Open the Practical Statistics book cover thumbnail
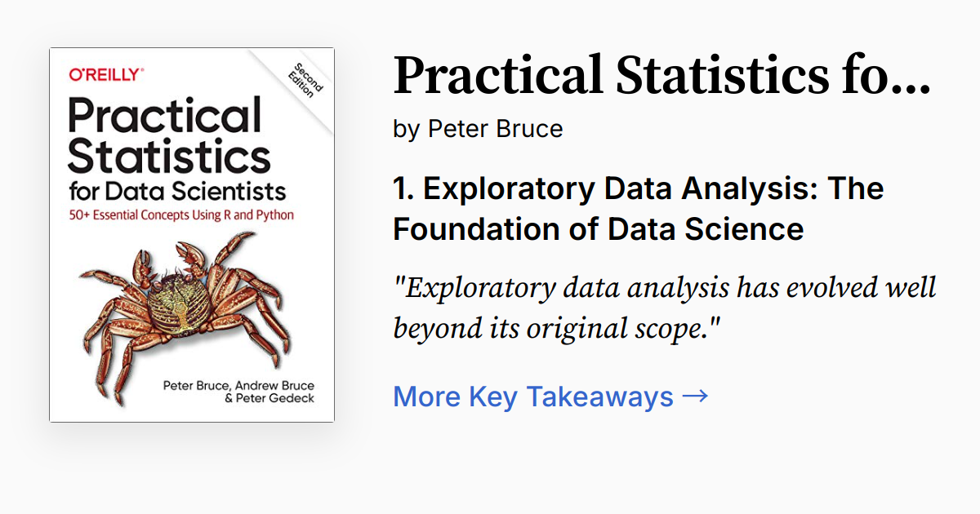The image size is (980, 514). [x=192, y=235]
